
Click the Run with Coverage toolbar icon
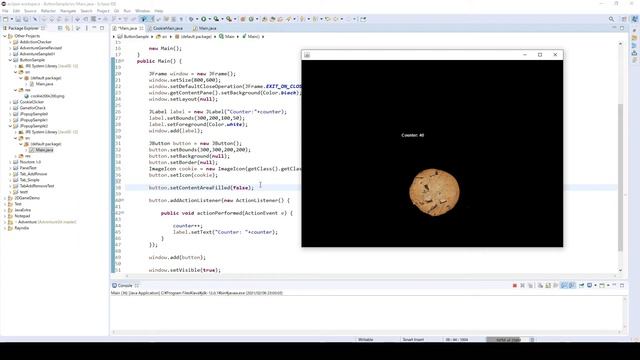pos(216,19)
